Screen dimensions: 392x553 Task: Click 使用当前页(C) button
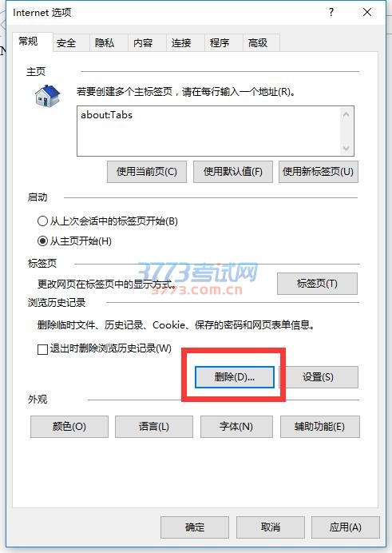tap(147, 172)
